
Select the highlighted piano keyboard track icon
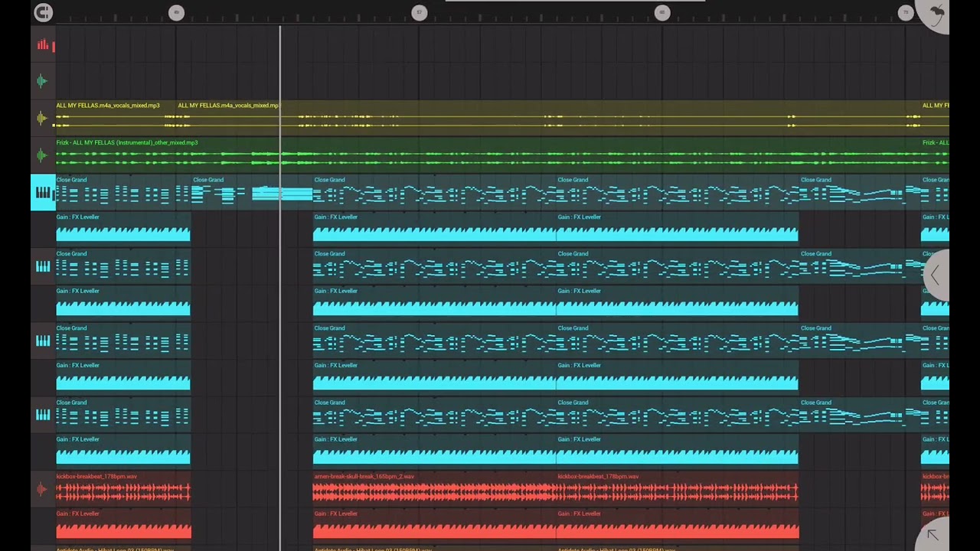[x=43, y=192]
